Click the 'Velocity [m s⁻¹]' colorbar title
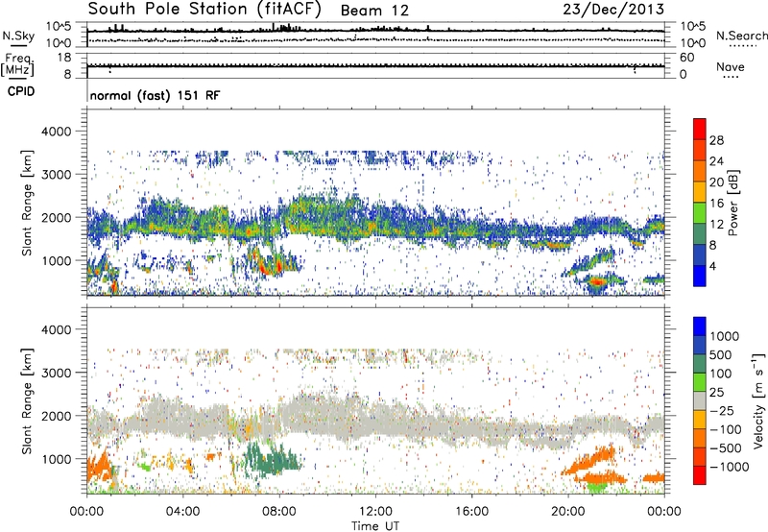This screenshot has width=768, height=532. click(x=758, y=400)
